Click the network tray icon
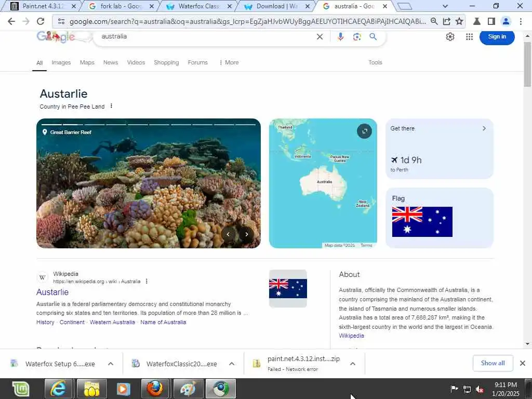The image size is (532, 399). [x=467, y=389]
